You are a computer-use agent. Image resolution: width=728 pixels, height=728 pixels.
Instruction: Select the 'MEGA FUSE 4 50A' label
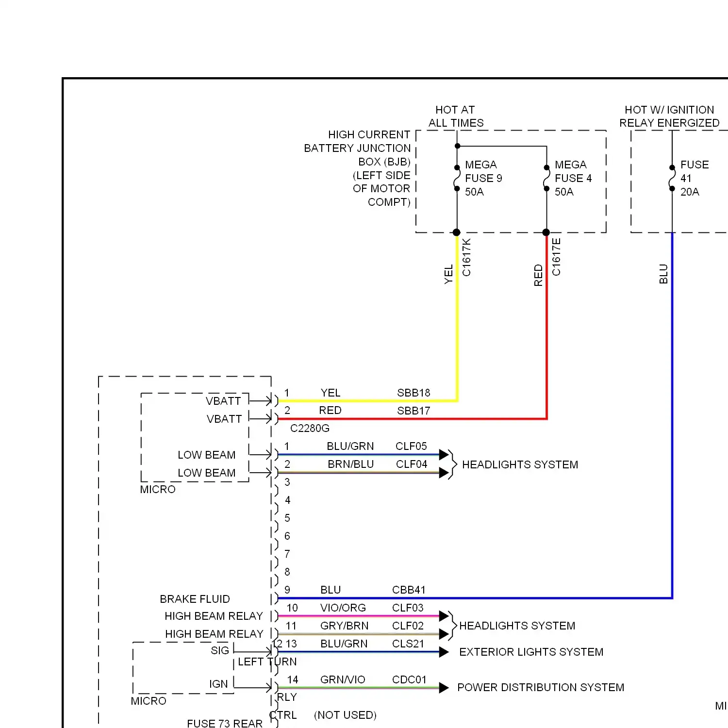pyautogui.click(x=573, y=178)
